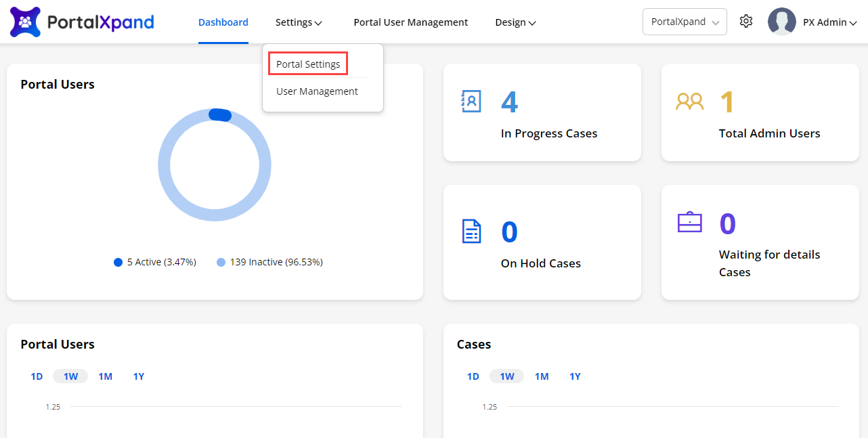
Task: Click the PortalXpand logo icon
Action: pos(25,22)
